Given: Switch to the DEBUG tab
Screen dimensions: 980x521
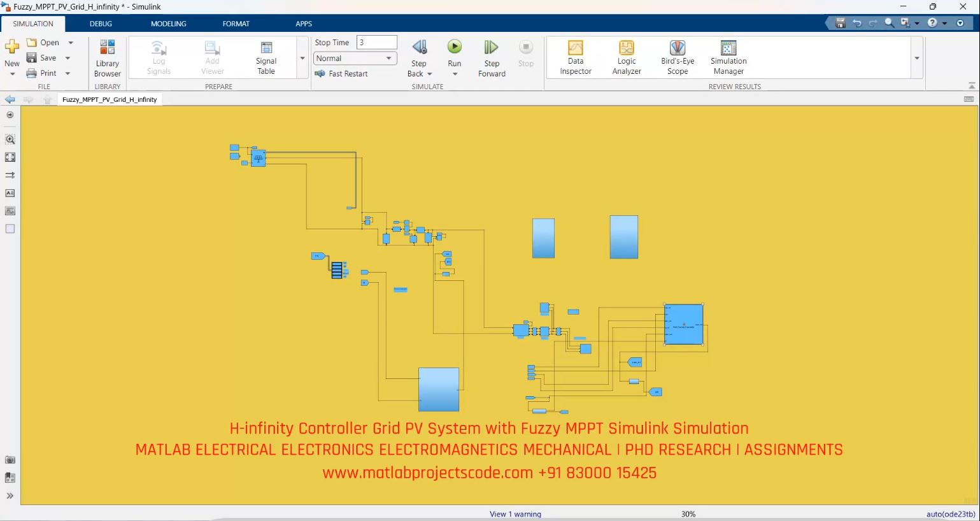Looking at the screenshot, I should pos(101,24).
